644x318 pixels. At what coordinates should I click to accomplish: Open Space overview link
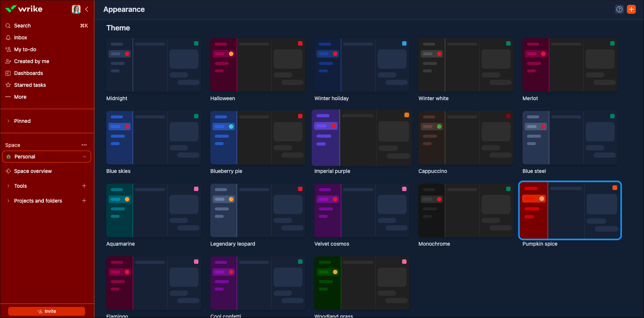tap(33, 171)
